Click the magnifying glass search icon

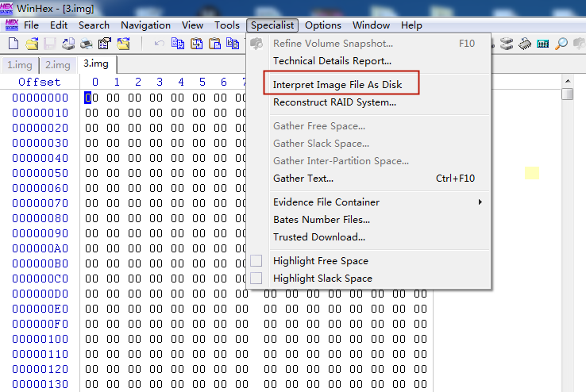561,44
